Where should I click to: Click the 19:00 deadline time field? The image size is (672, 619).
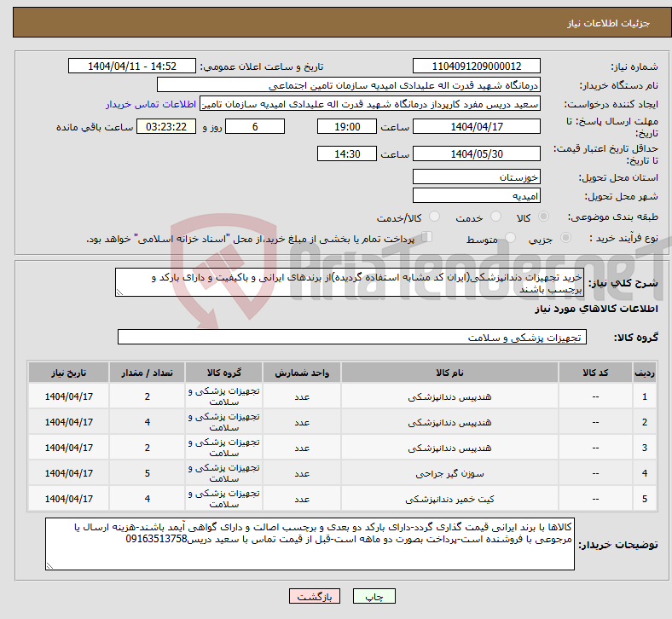click(347, 127)
